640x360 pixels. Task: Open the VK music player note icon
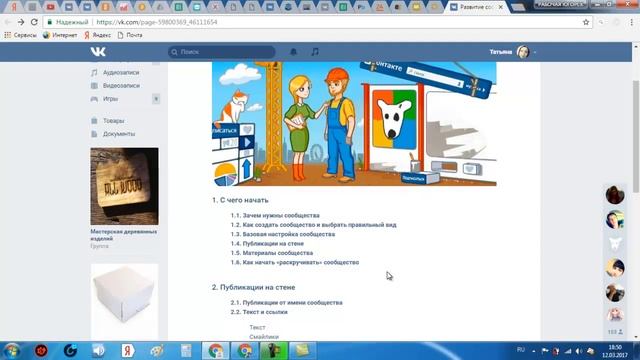pos(315,52)
